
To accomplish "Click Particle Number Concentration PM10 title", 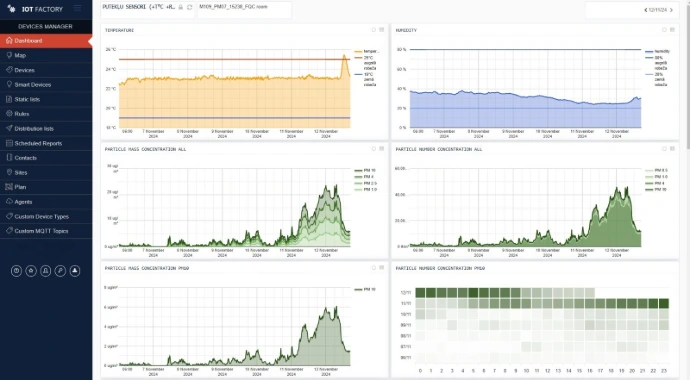I will [x=440, y=268].
